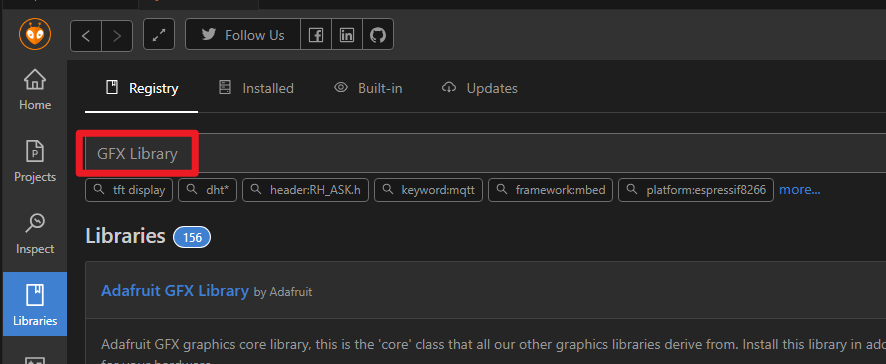Click the Follow Us Twitter button

(x=243, y=35)
